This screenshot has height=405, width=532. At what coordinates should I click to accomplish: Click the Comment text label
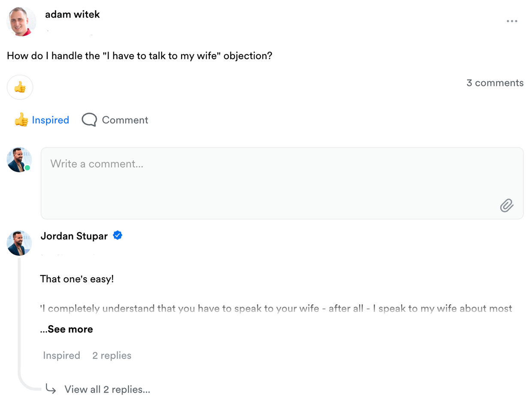coord(125,120)
